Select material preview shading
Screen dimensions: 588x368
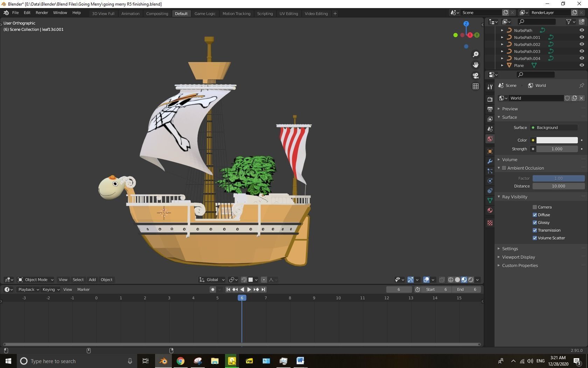[464, 280]
